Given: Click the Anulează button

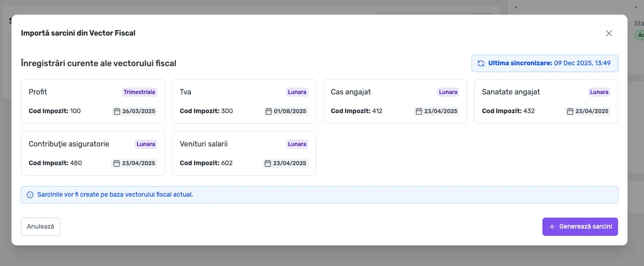Looking at the screenshot, I should [41, 227].
